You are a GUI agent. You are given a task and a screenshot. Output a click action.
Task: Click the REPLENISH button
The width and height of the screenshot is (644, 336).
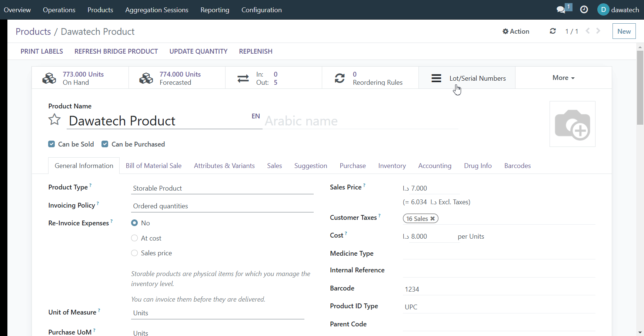coord(256,51)
